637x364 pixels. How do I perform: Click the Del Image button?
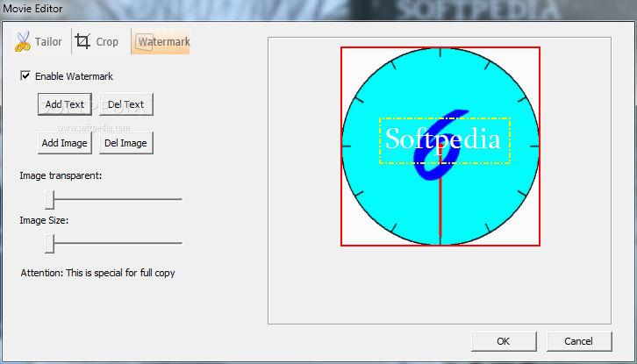tap(126, 143)
